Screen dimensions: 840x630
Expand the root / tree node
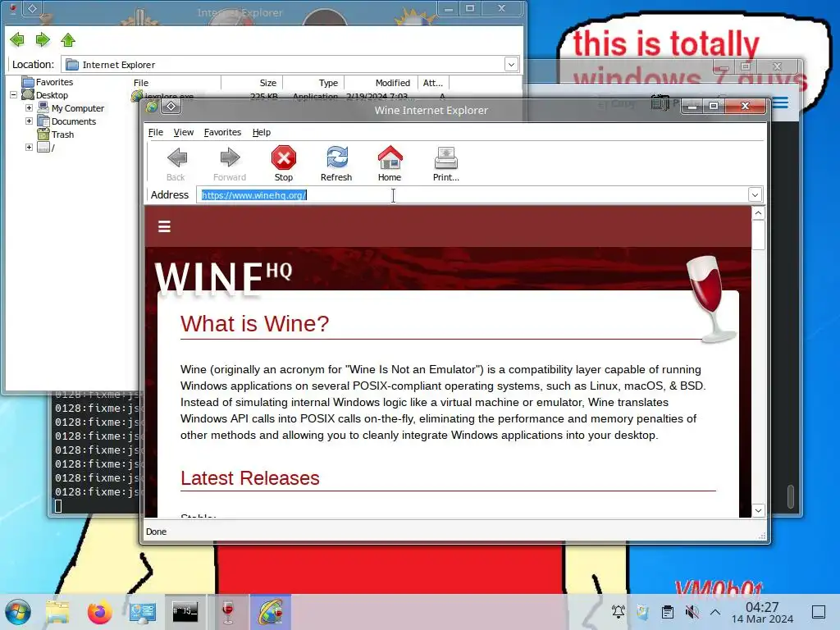click(29, 148)
